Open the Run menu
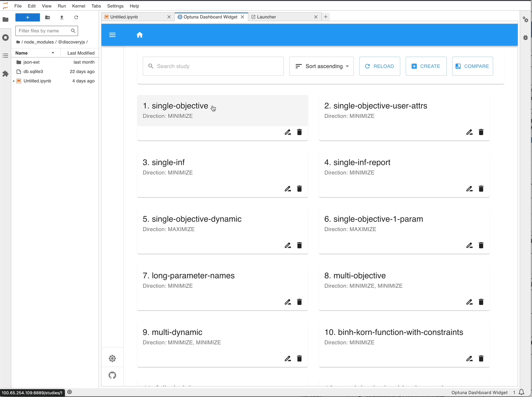Viewport: 532px width, 397px height. (62, 6)
